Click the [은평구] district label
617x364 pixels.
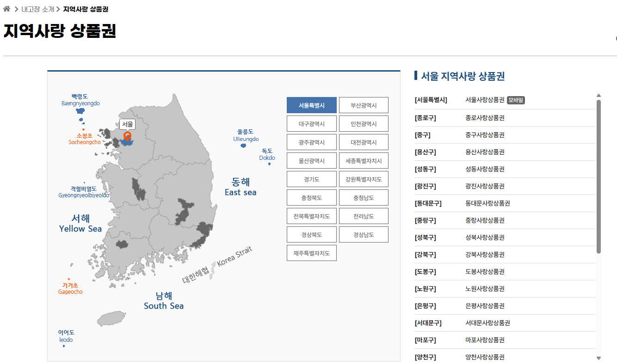tap(426, 306)
